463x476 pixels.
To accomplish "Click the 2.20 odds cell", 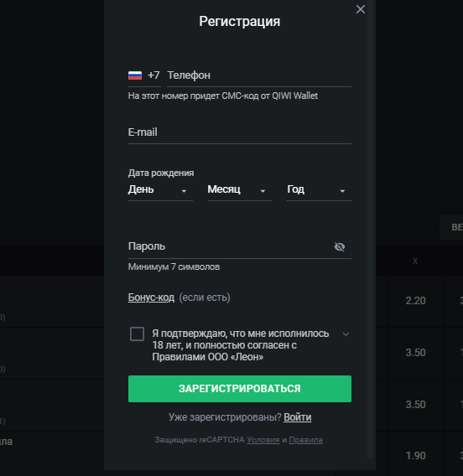I will point(415,301).
